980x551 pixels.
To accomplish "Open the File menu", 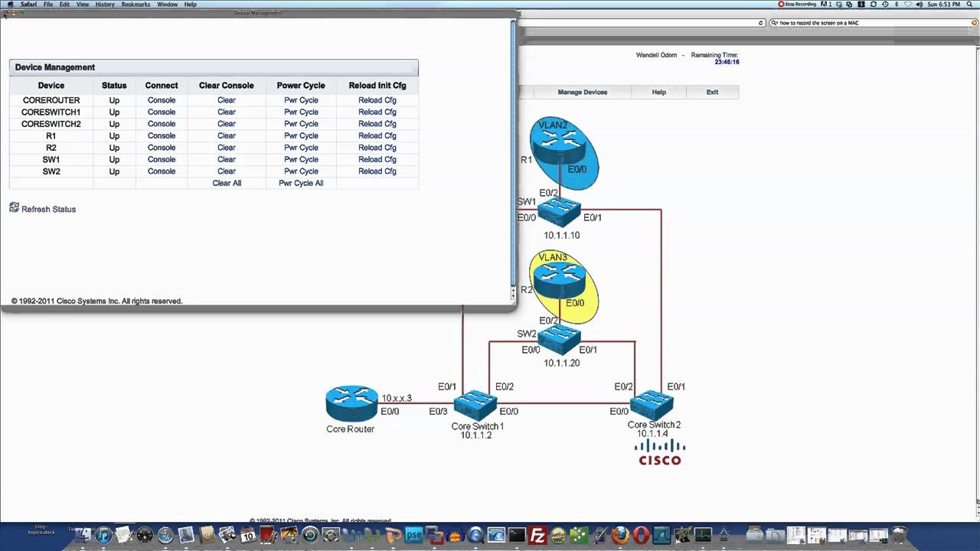I will coord(48,4).
